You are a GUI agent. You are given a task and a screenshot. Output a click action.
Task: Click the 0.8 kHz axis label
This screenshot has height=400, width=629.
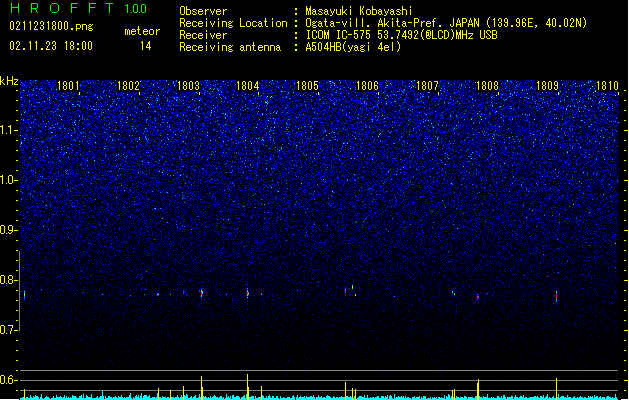coord(9,280)
